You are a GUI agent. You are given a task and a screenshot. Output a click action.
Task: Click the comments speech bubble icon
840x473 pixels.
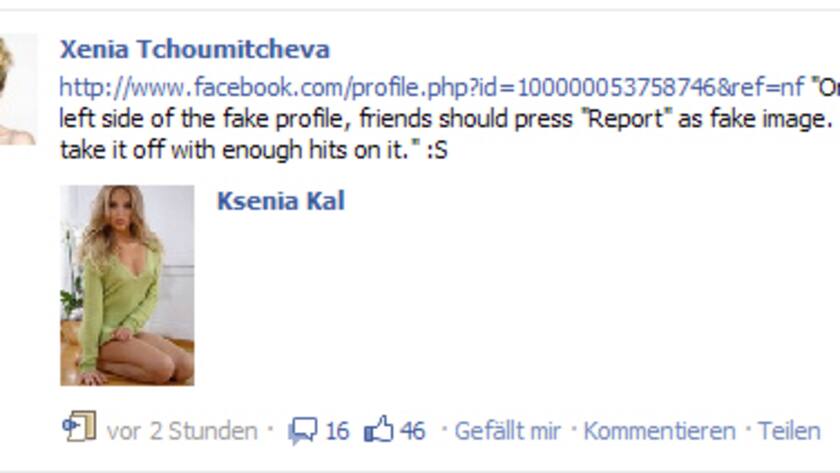click(x=303, y=431)
